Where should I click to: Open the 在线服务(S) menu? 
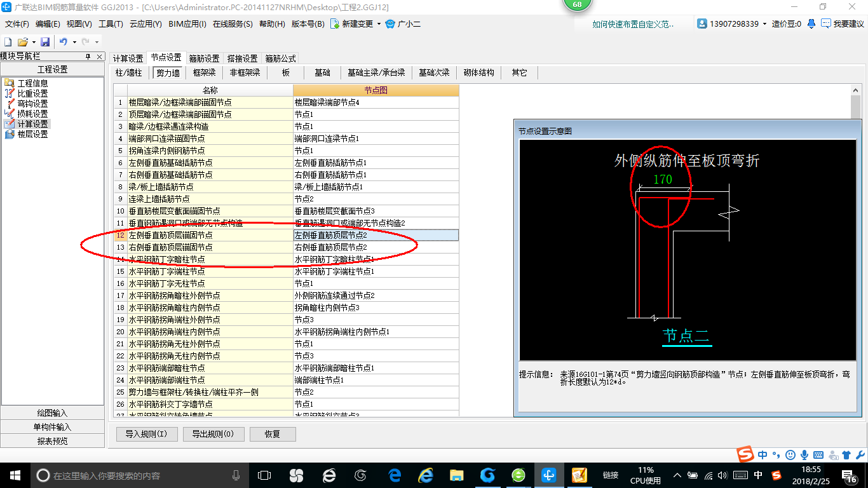(233, 24)
